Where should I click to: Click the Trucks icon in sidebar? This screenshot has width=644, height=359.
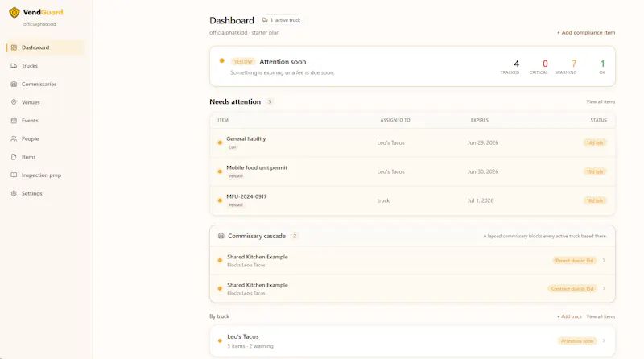point(14,66)
